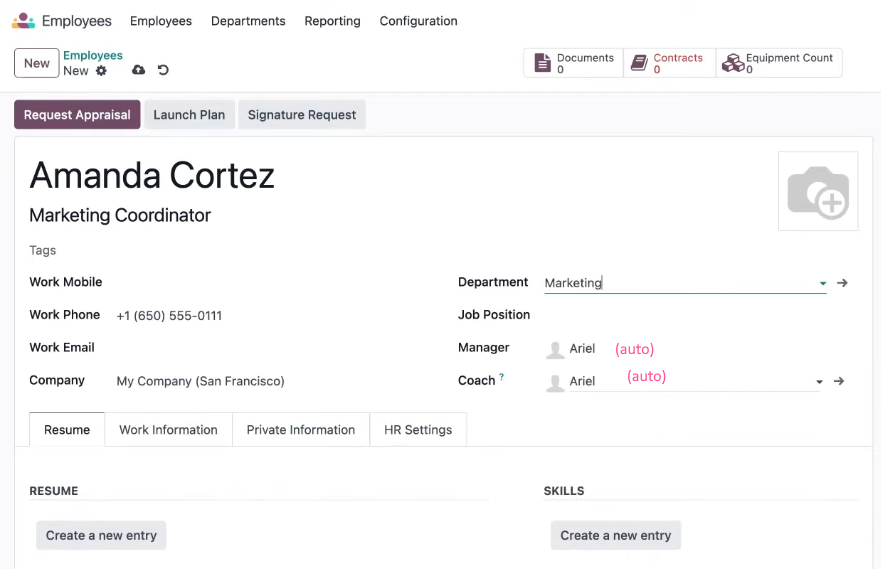The image size is (881, 569).
Task: Open the Configuration menu
Action: [x=419, y=21]
